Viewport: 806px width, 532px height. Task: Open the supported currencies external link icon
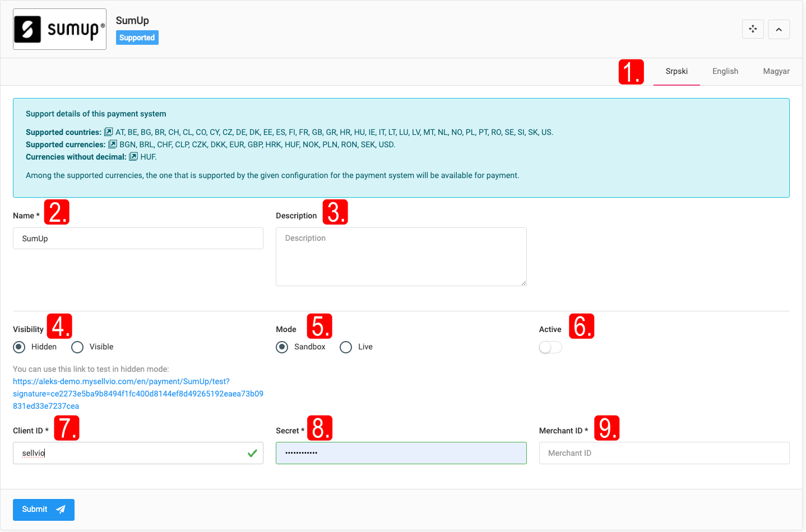113,144
